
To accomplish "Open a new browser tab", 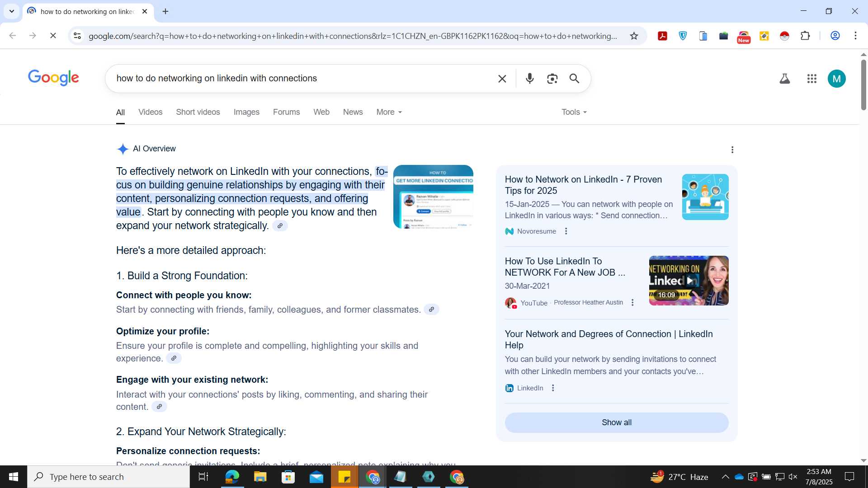I will 165,11.
